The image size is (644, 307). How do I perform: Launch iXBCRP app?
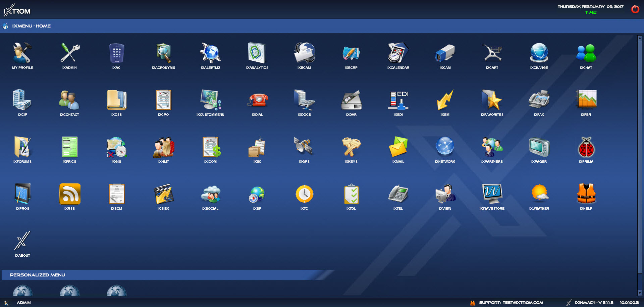coord(351,53)
